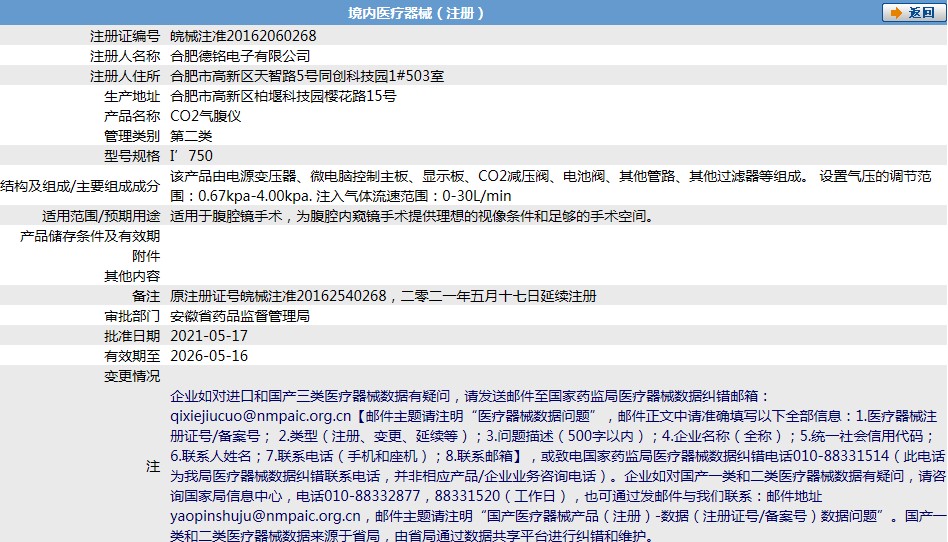Click the 注册证编号 label

click(x=125, y=36)
